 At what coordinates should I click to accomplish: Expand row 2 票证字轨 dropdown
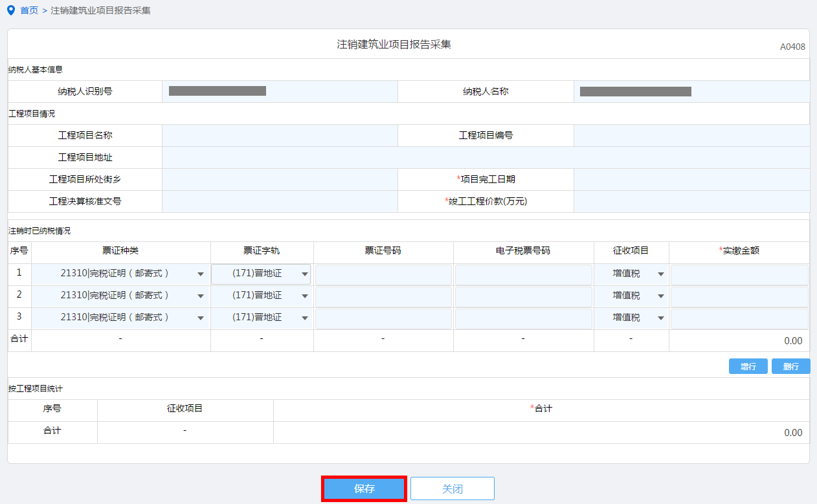[262, 296]
